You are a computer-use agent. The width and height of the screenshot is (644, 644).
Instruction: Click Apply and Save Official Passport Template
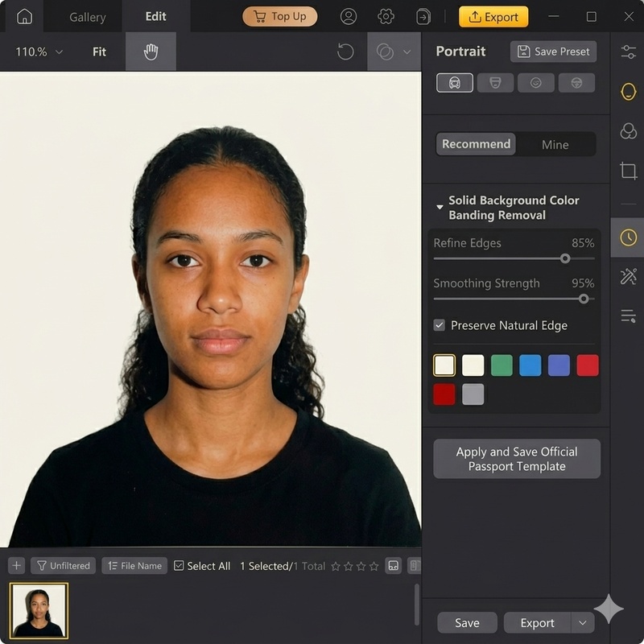click(x=517, y=459)
